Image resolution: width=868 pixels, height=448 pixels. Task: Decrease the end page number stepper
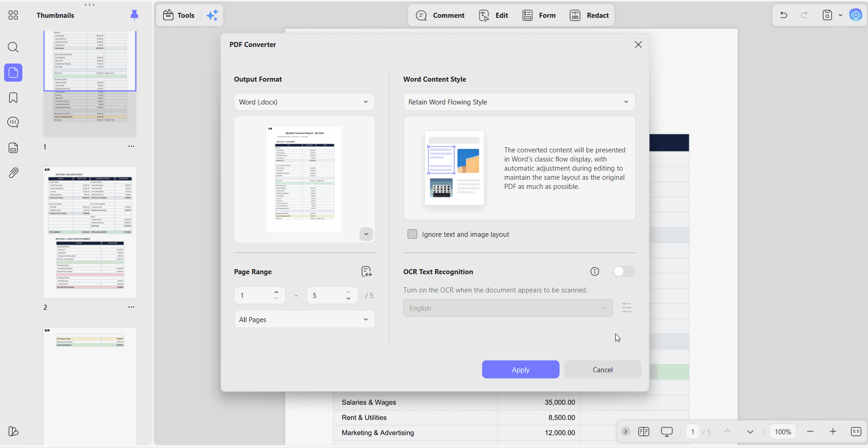tap(348, 298)
